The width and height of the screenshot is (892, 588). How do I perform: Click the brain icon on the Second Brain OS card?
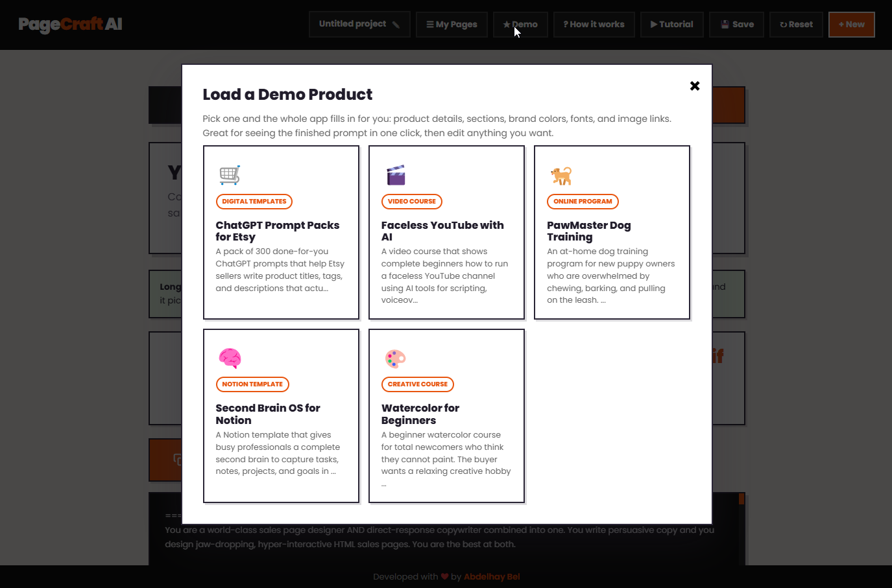tap(230, 358)
